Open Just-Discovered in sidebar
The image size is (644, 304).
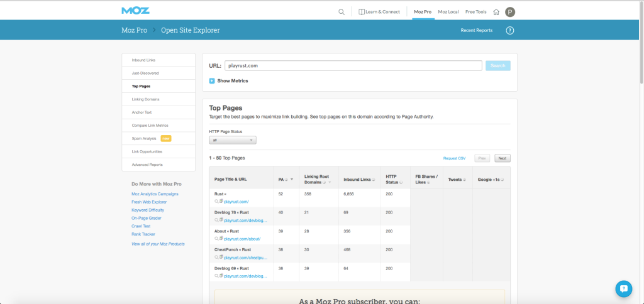[x=158, y=73]
